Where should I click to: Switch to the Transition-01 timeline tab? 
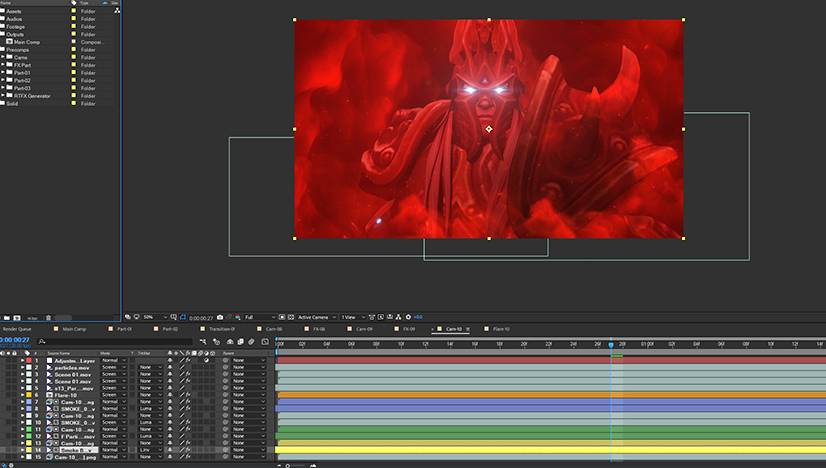(221, 329)
